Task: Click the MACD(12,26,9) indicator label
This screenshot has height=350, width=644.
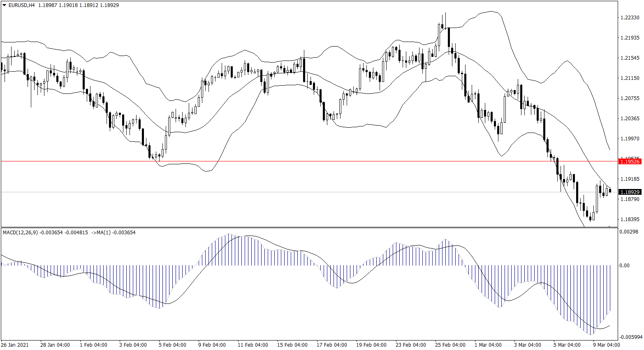Action: (x=20, y=233)
